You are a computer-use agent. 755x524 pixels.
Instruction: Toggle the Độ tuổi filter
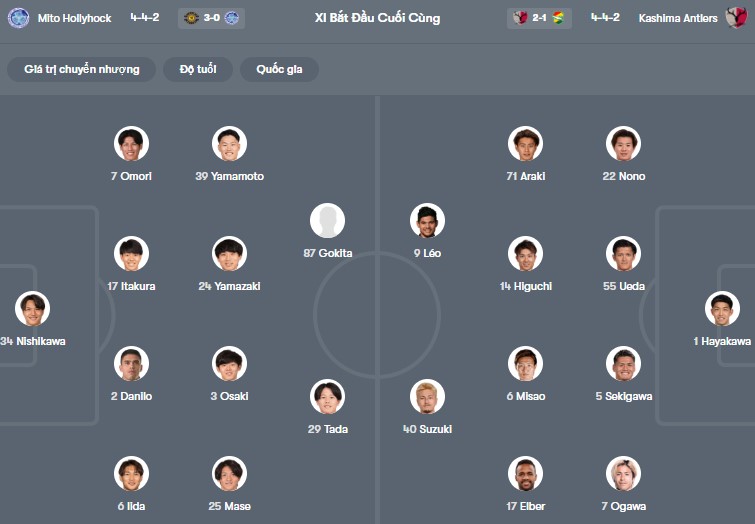(x=198, y=69)
